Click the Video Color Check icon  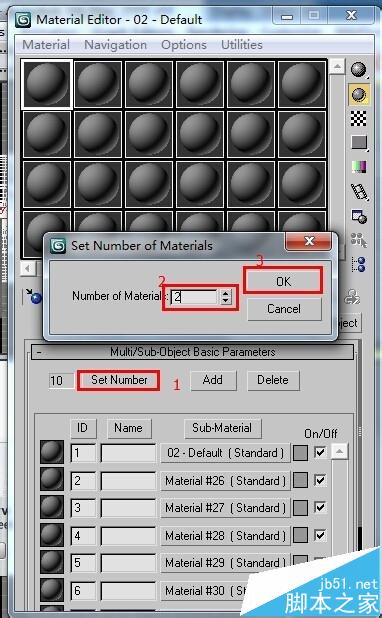pyautogui.click(x=359, y=167)
